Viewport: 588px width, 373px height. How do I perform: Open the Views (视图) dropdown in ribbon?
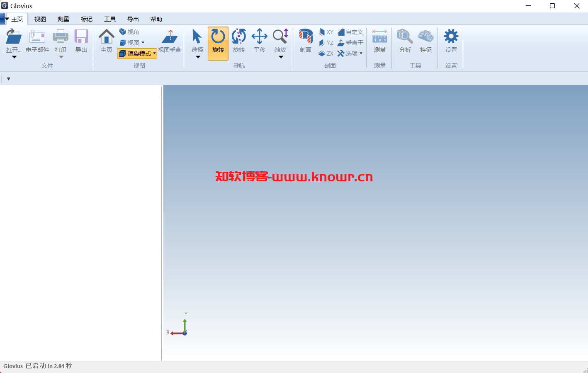point(132,43)
